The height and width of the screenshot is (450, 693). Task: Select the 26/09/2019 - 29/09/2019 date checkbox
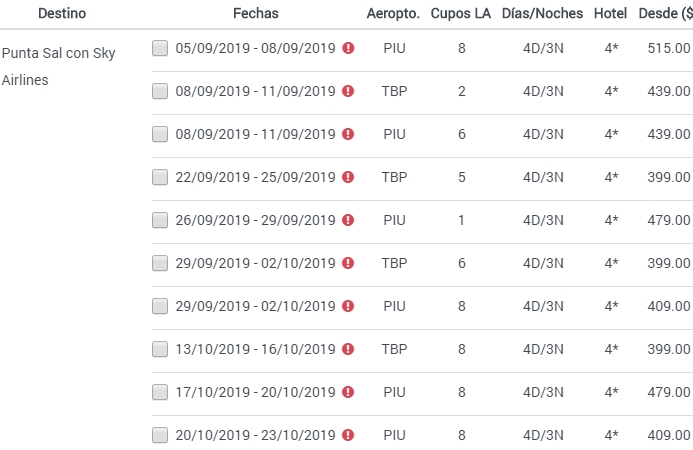pos(160,220)
